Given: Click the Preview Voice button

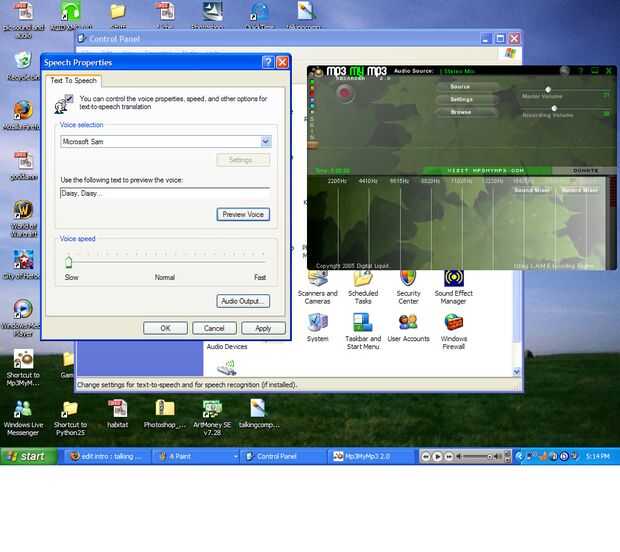Looking at the screenshot, I should pos(243,214).
